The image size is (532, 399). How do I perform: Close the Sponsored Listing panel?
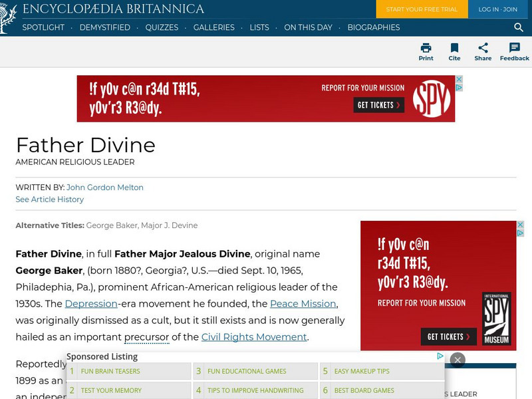tap(458, 359)
